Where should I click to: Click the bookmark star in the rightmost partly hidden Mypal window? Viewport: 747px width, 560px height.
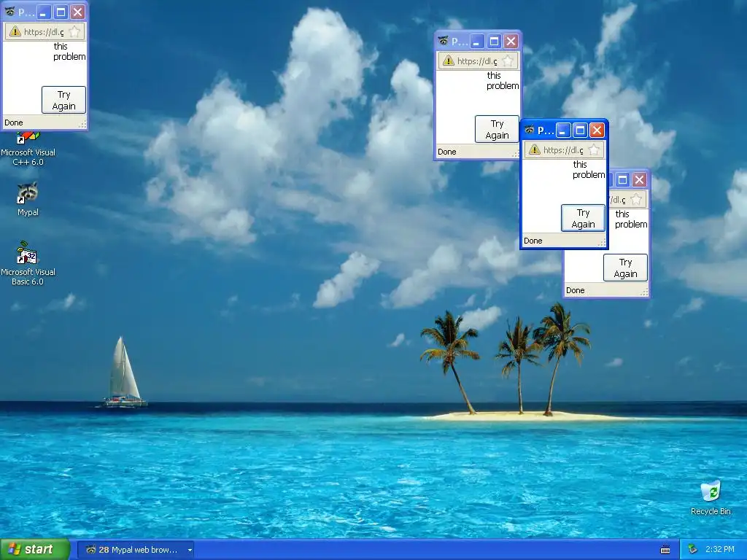636,200
